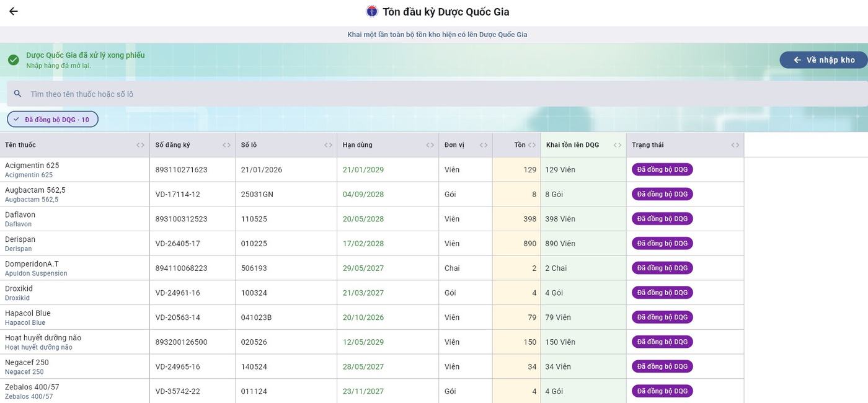Click lot number 010225 in Derispan row

tap(253, 244)
